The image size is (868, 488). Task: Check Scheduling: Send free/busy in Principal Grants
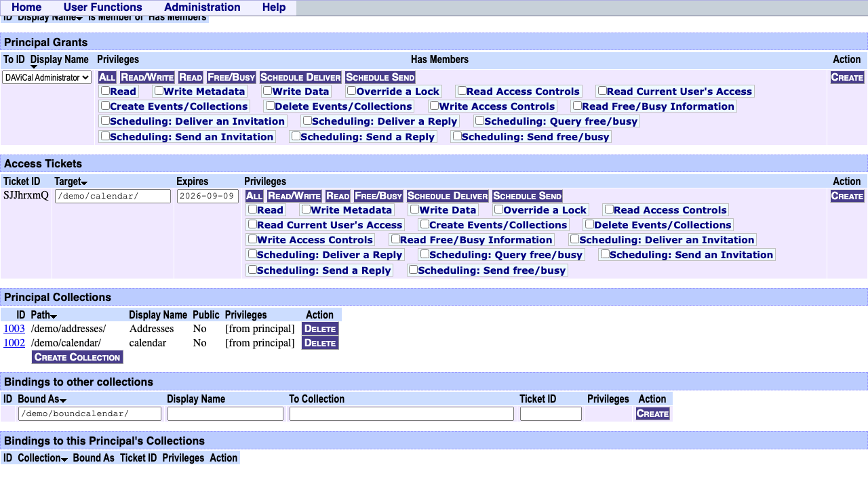457,136
